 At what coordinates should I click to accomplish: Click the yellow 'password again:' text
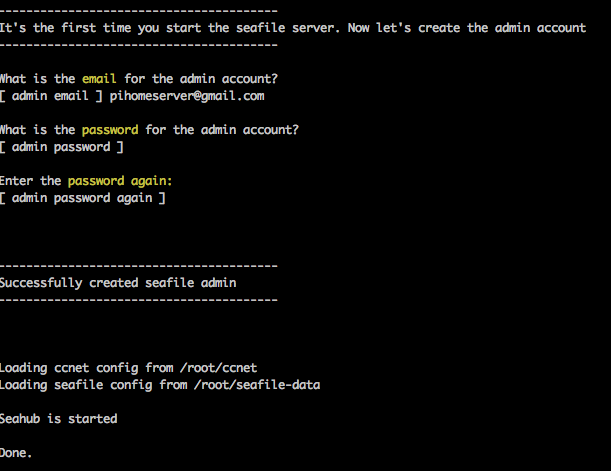[x=120, y=181]
